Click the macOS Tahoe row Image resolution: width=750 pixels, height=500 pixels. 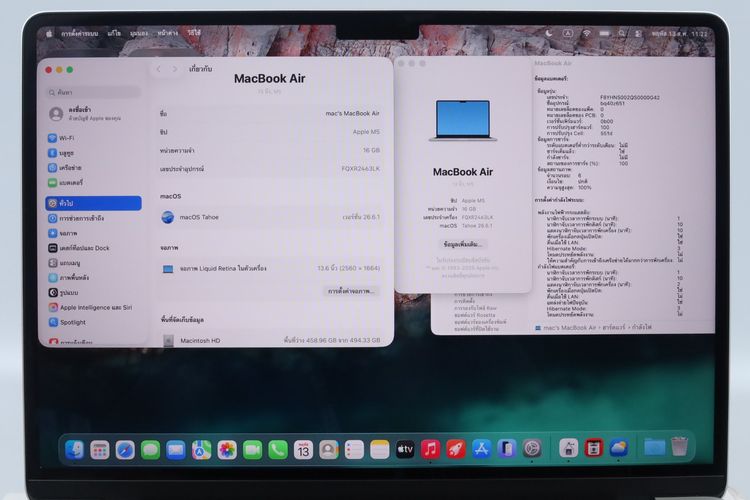[270, 217]
